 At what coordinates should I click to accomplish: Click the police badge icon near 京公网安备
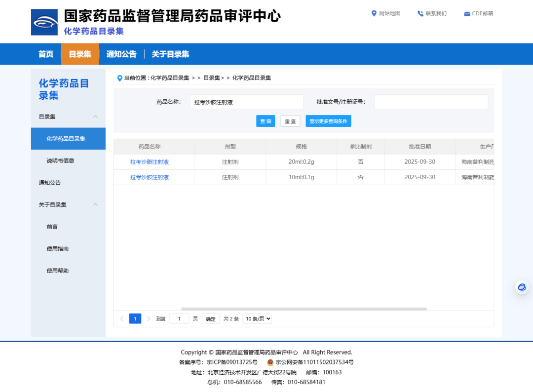[269, 362]
